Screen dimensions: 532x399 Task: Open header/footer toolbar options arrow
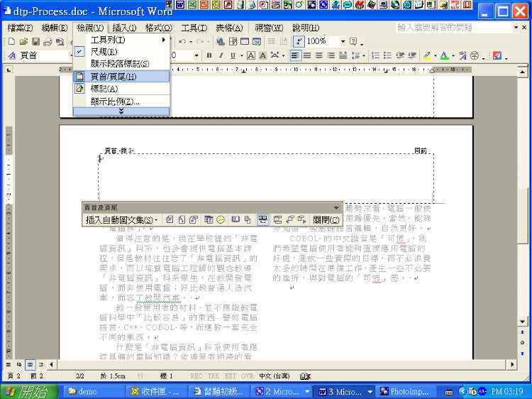click(x=336, y=207)
